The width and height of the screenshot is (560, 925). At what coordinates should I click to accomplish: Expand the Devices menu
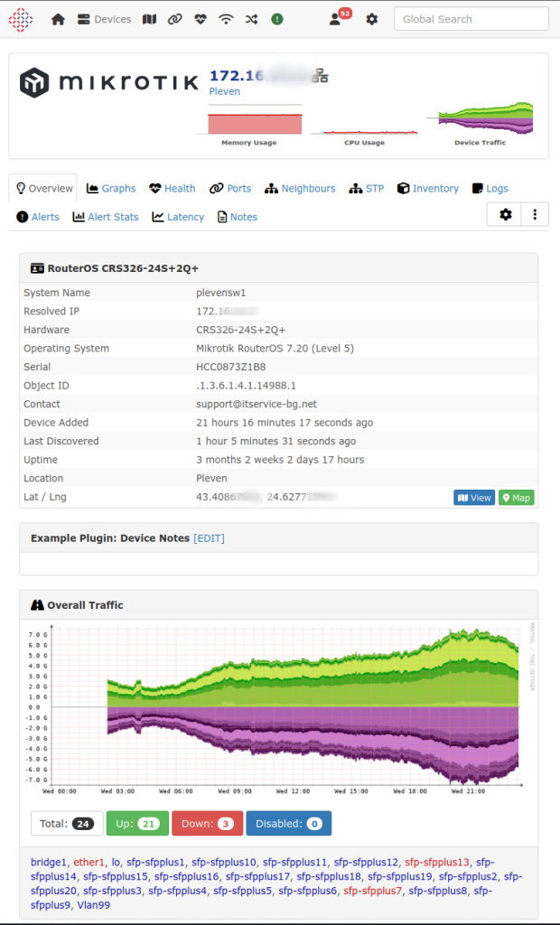pos(104,19)
